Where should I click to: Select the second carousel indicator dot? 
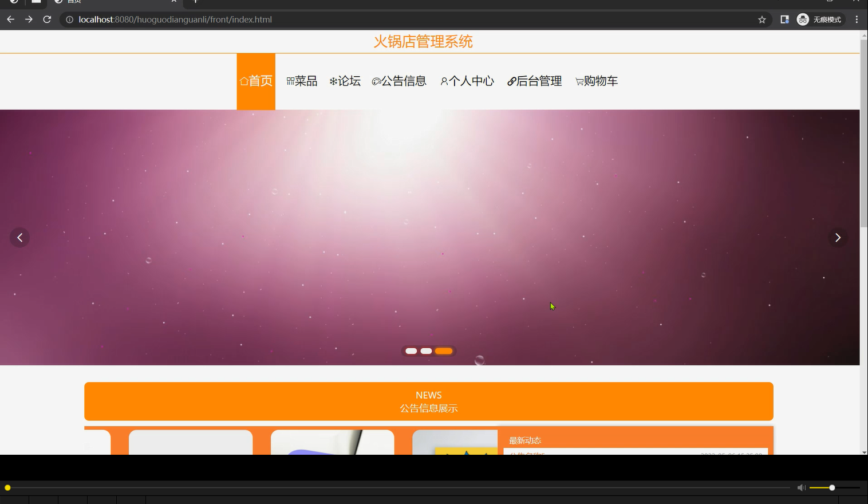click(x=426, y=351)
